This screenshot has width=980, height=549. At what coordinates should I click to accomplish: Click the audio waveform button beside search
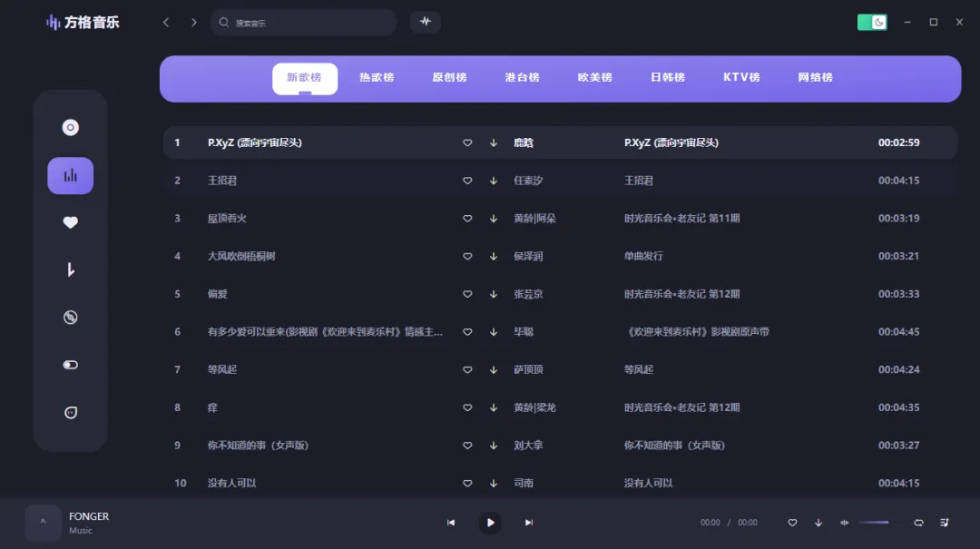click(x=426, y=22)
